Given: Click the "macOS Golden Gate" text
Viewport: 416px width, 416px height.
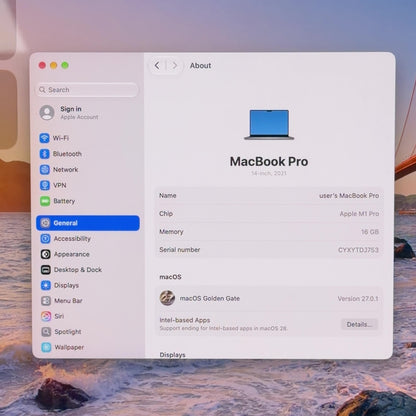Looking at the screenshot, I should pos(210,298).
